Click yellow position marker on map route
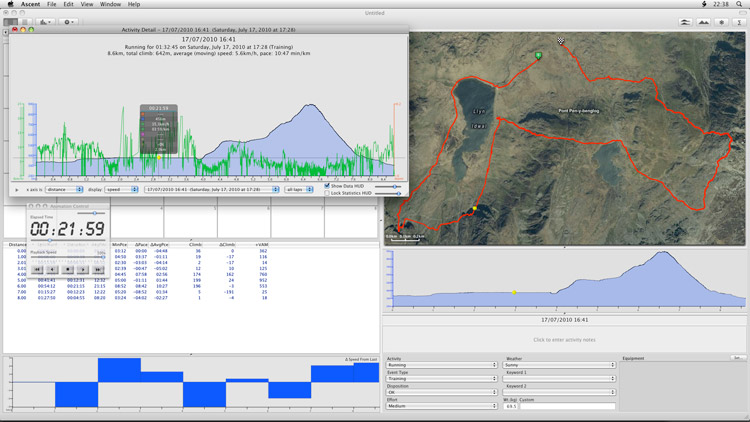Image resolution: width=750 pixels, height=422 pixels. 474,208
